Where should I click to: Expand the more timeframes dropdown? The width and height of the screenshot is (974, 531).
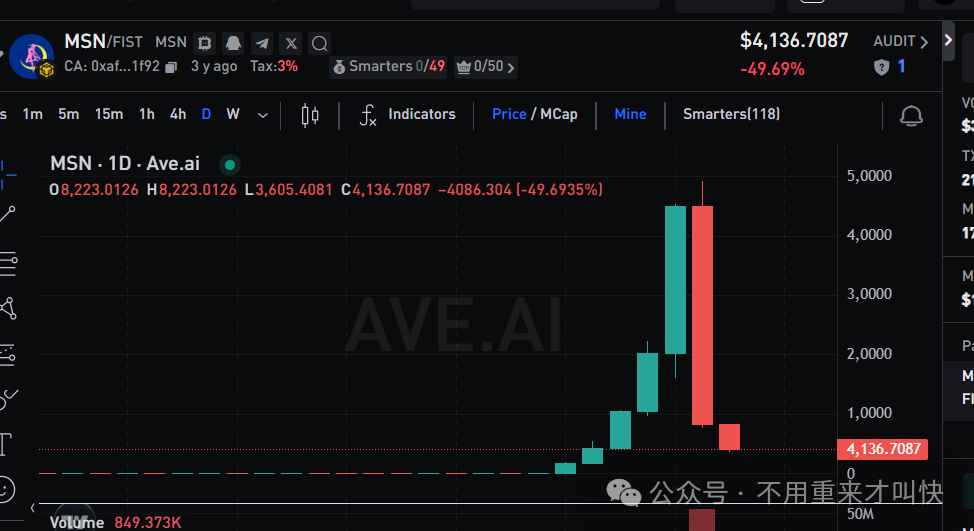point(263,115)
